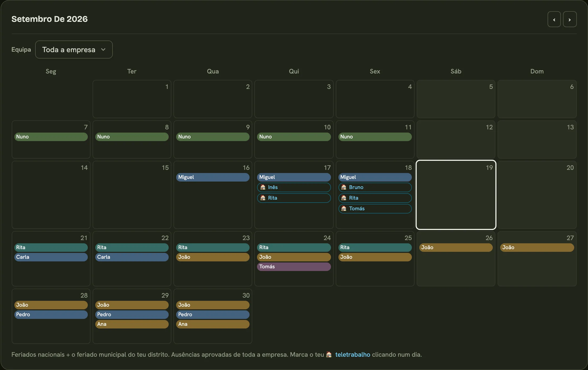Select Saturday day 12 cell
588x370 pixels.
(456, 139)
